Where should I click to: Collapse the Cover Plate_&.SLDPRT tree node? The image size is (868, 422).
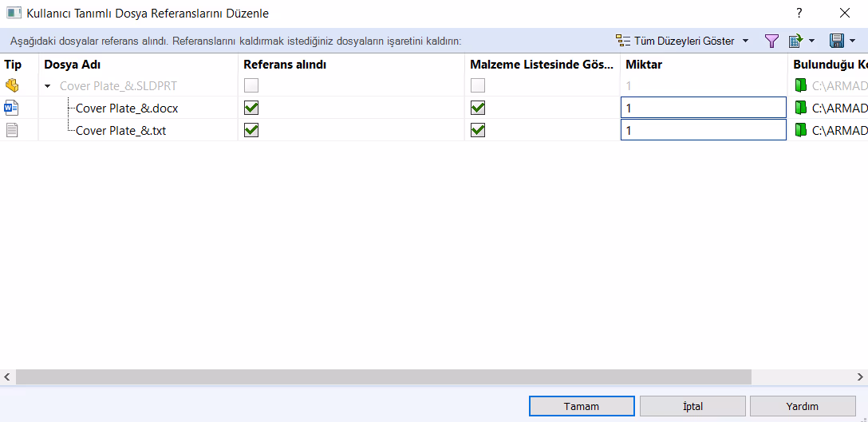(48, 86)
